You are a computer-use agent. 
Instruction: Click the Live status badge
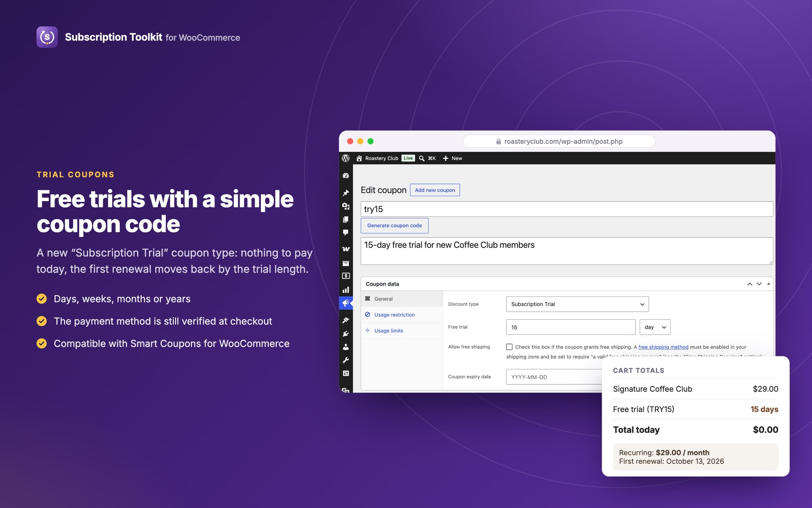point(408,158)
